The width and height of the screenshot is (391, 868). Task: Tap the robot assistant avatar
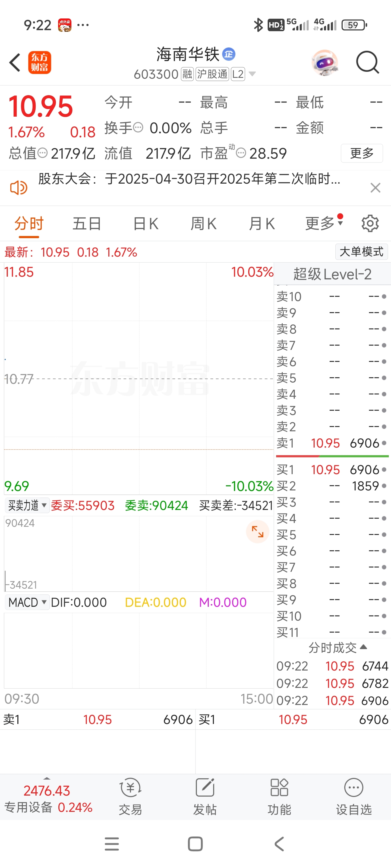[x=325, y=63]
